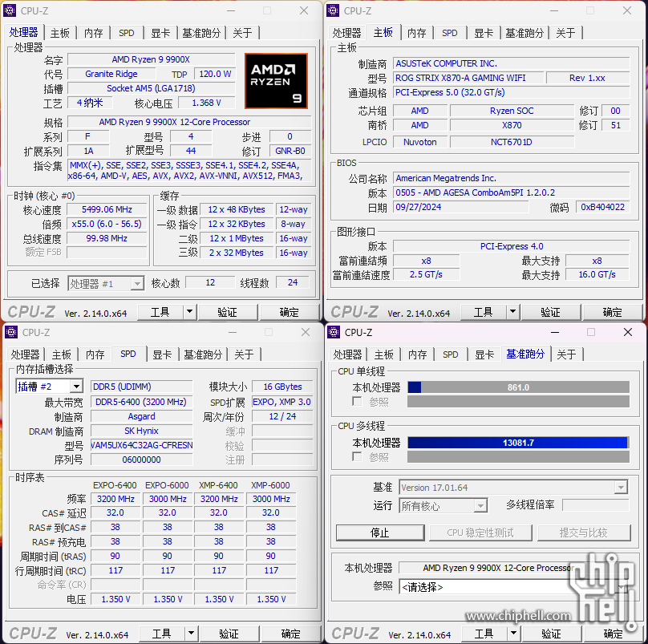Tick the 参照 checkbox under CPU 单线程
The height and width of the screenshot is (644, 648).
(357, 401)
